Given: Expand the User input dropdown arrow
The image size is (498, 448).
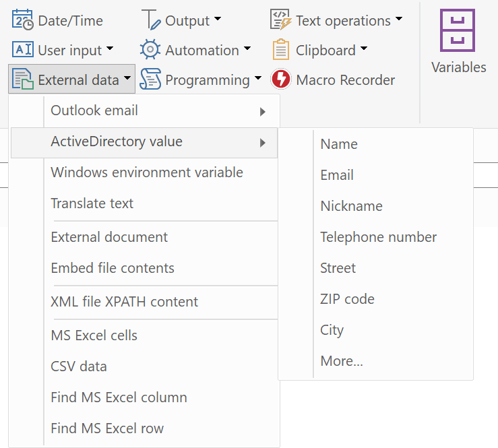Looking at the screenshot, I should [110, 49].
